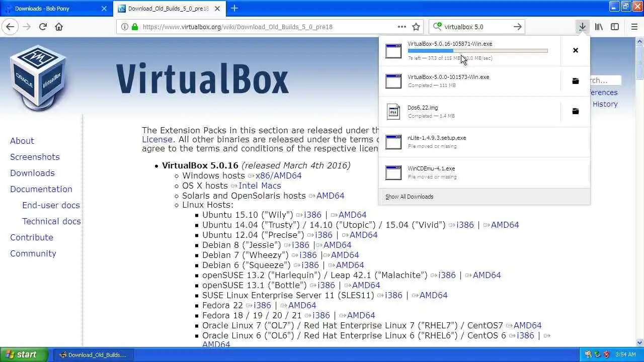Open the License link in intro text

pos(157,139)
